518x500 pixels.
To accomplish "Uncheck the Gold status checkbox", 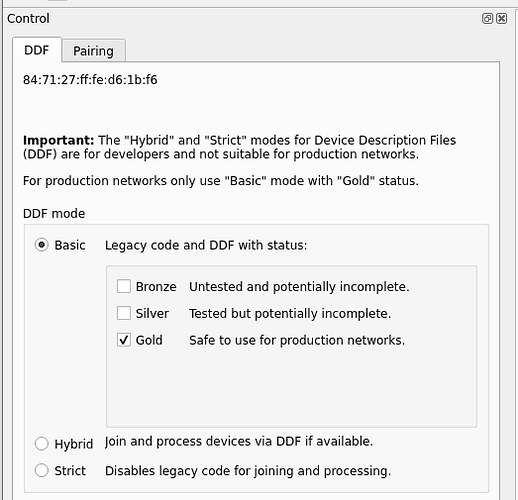I will (x=124, y=340).
